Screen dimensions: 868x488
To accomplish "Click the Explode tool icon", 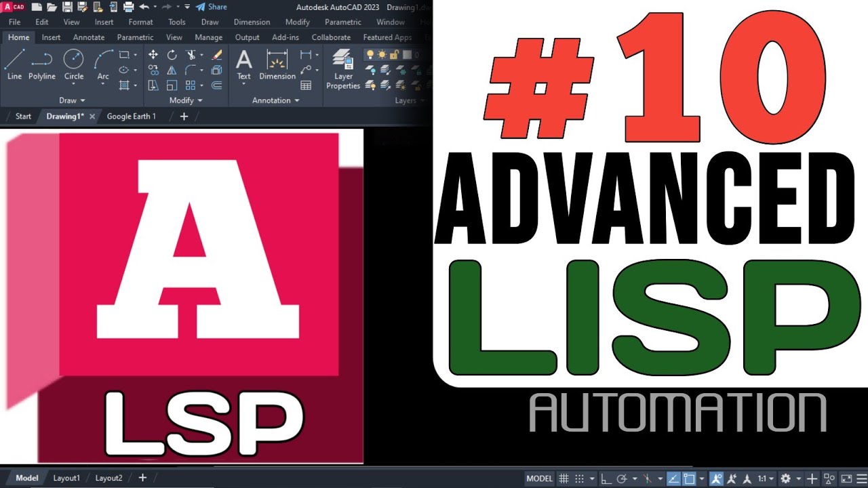I will tap(217, 70).
